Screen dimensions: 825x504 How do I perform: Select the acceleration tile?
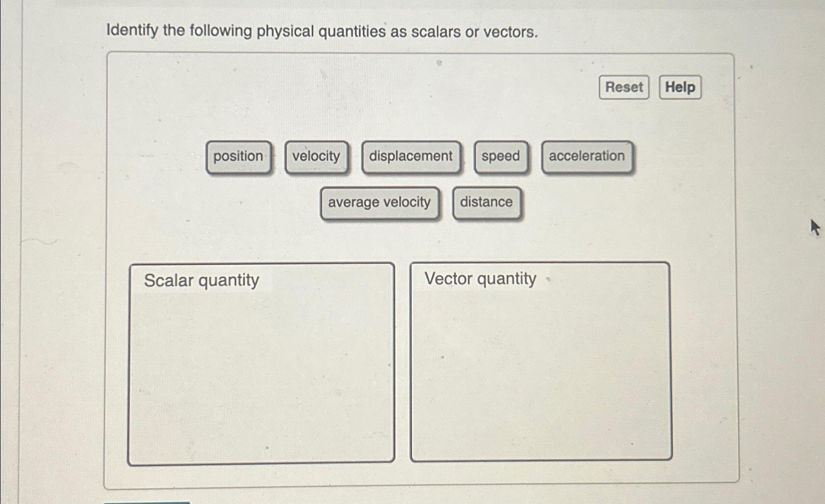tap(586, 156)
